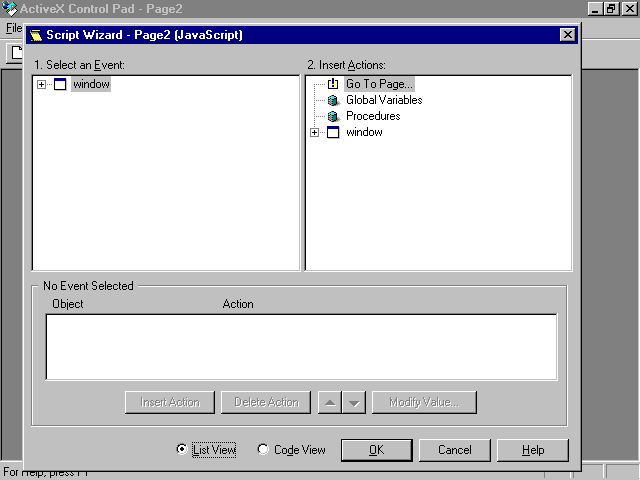Click the Script Wizard title bar icon
Image resolution: width=640 pixels, height=480 pixels.
point(35,35)
